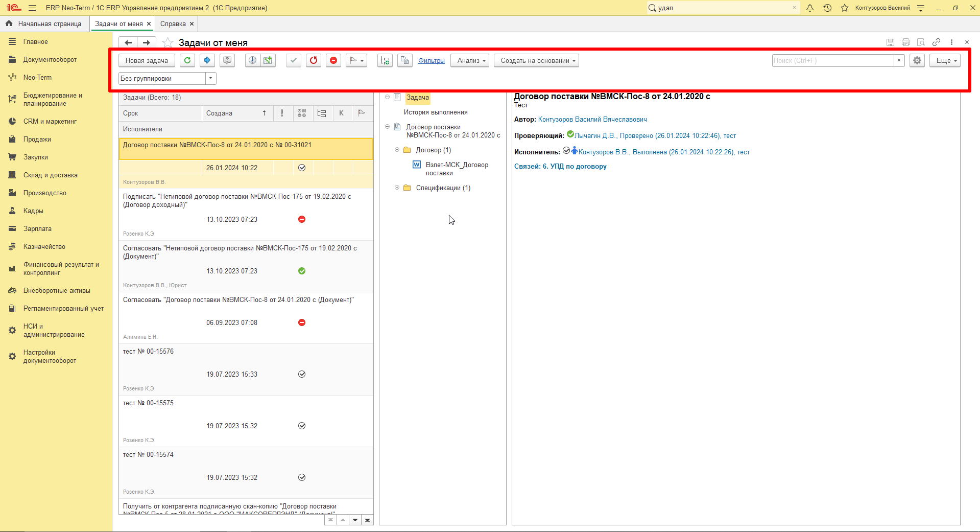Click the red stop sign toolbar icon
This screenshot has height=532, width=980.
(x=333, y=60)
